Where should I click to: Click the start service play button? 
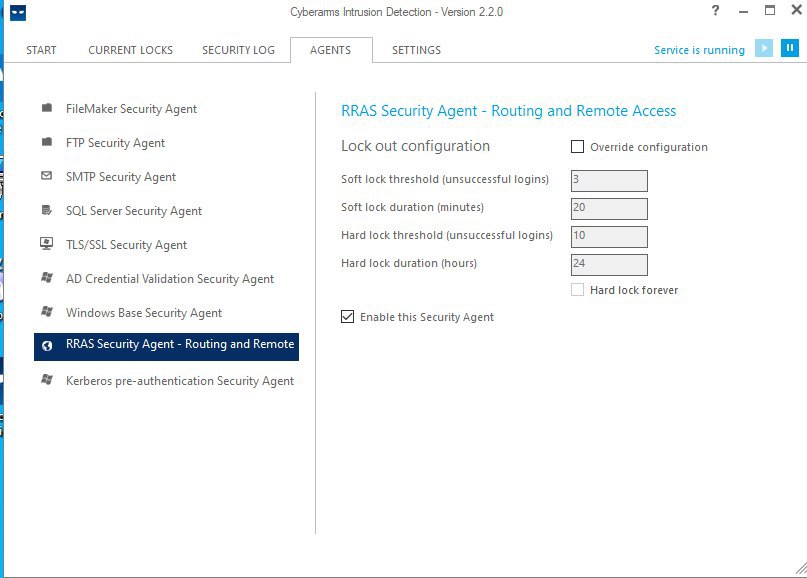pyautogui.click(x=764, y=48)
